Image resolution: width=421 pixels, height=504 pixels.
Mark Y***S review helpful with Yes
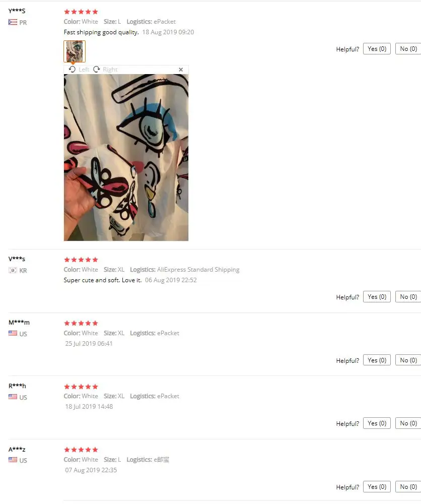pos(377,49)
